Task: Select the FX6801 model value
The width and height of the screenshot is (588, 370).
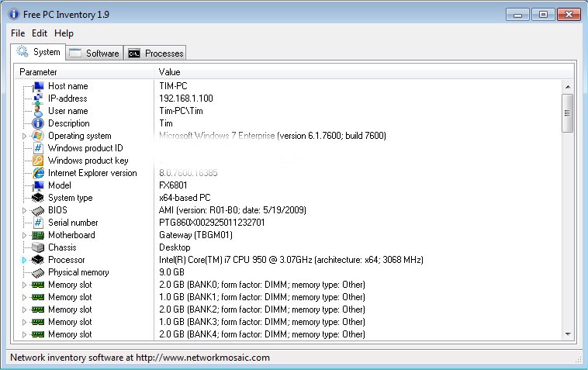Action: pos(173,185)
